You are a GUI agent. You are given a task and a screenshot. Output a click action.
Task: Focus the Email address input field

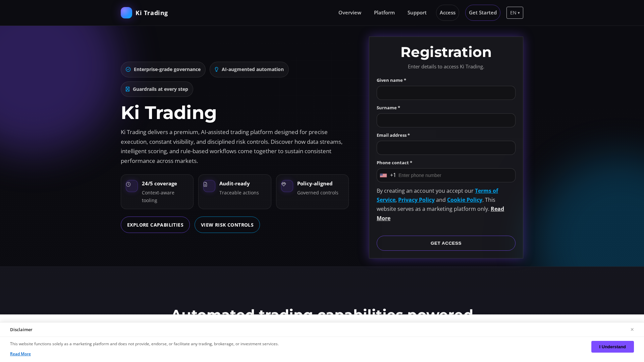(446, 148)
